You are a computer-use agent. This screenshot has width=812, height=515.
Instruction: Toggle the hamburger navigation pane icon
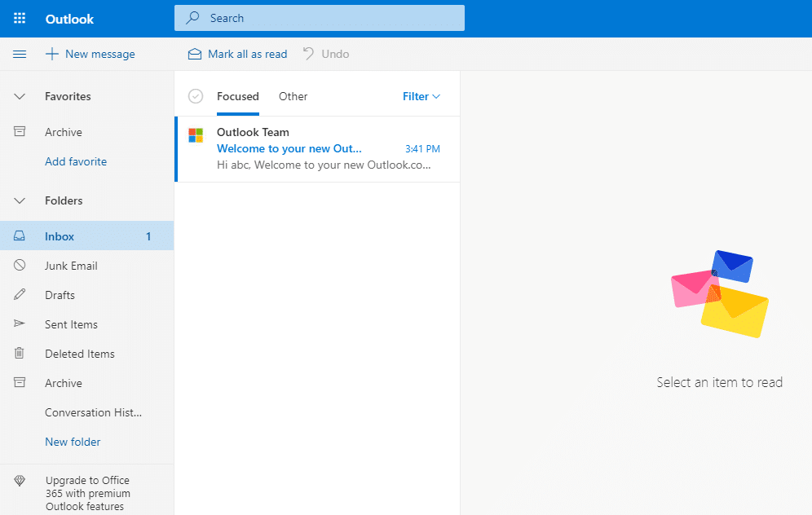pyautogui.click(x=20, y=54)
